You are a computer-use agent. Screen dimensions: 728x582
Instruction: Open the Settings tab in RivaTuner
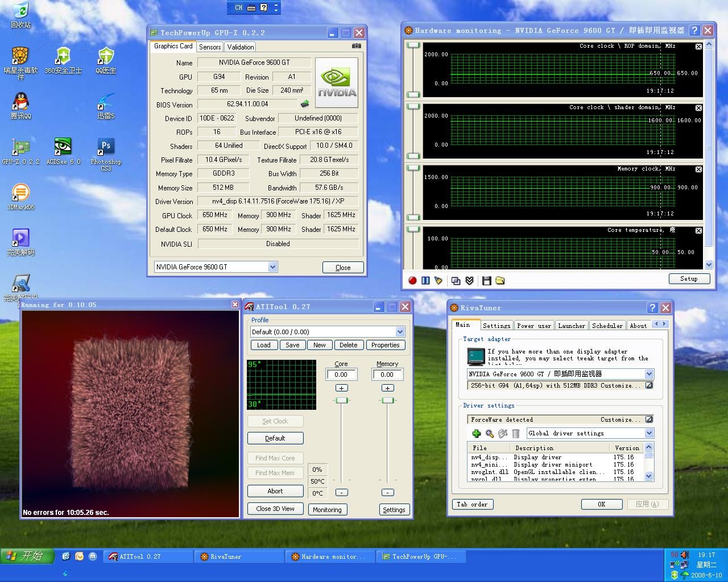[497, 326]
